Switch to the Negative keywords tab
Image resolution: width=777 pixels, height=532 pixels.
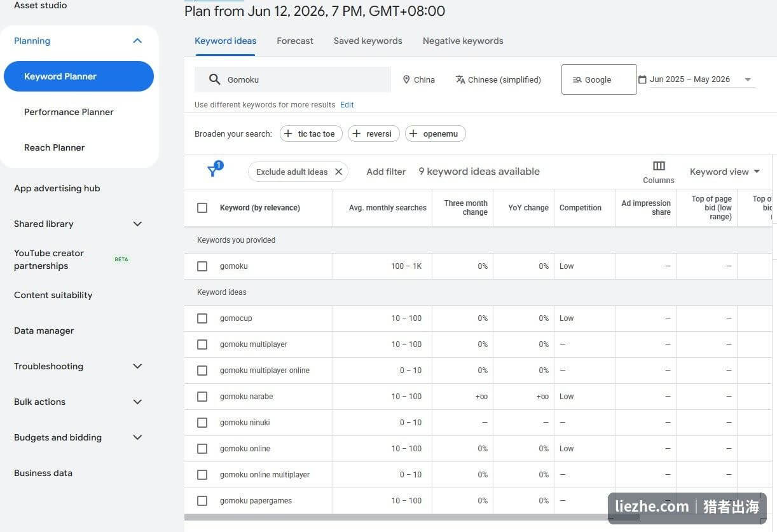[x=463, y=41]
